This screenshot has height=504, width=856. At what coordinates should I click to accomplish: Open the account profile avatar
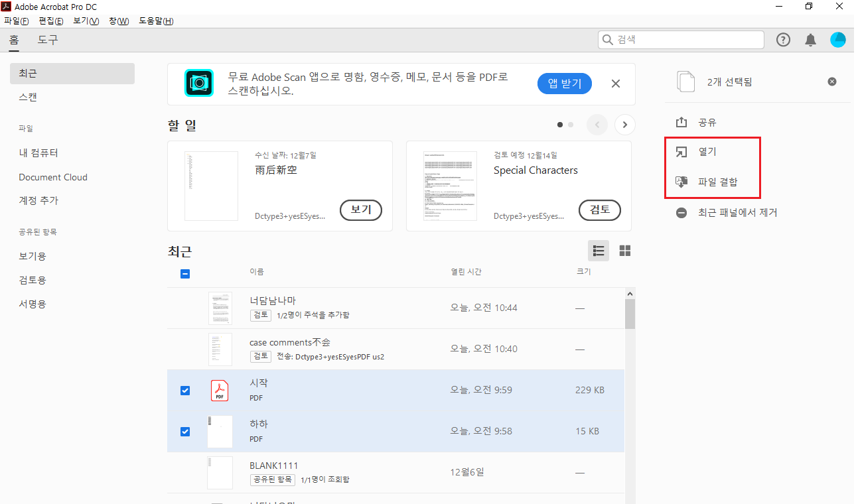[838, 40]
